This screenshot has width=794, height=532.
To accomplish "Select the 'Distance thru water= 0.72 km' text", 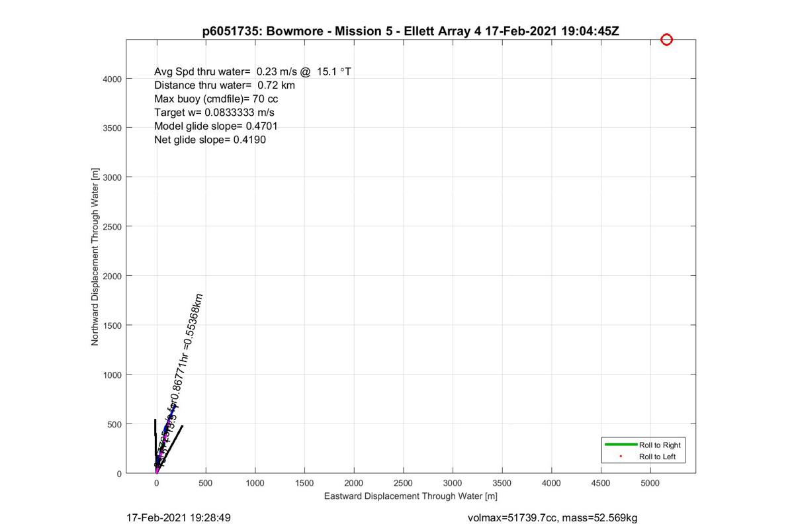I will [224, 85].
